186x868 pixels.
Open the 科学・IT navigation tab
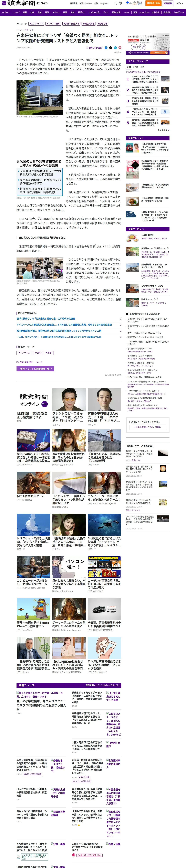(x=81, y=12)
